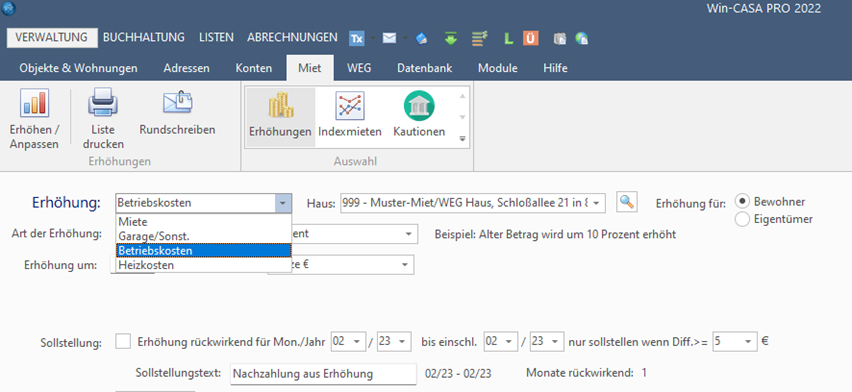Screen dimensions: 852x392
Task: Switch to the Datenbank tab
Action: coord(424,68)
